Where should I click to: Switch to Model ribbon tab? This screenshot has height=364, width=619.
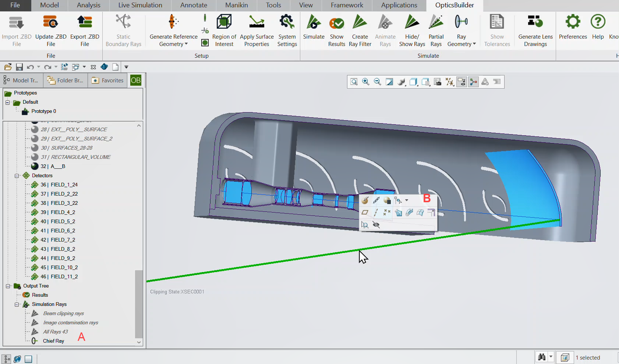[49, 5]
